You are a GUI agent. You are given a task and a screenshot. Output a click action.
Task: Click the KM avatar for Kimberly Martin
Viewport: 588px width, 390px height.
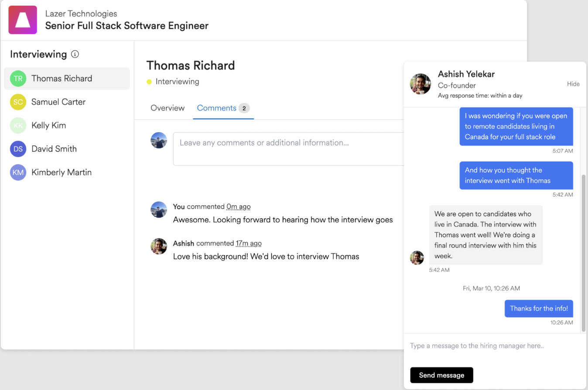click(x=18, y=173)
